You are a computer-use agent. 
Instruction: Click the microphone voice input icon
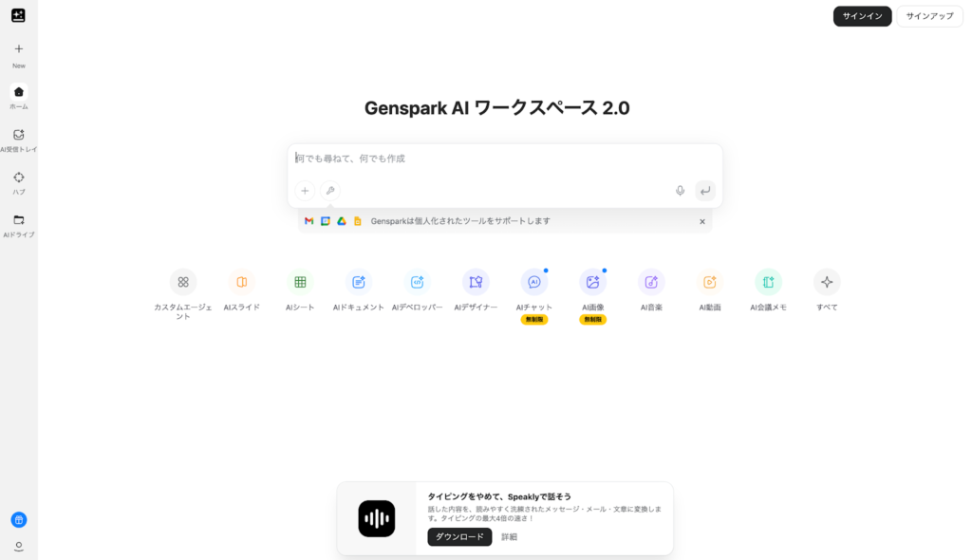pyautogui.click(x=680, y=191)
